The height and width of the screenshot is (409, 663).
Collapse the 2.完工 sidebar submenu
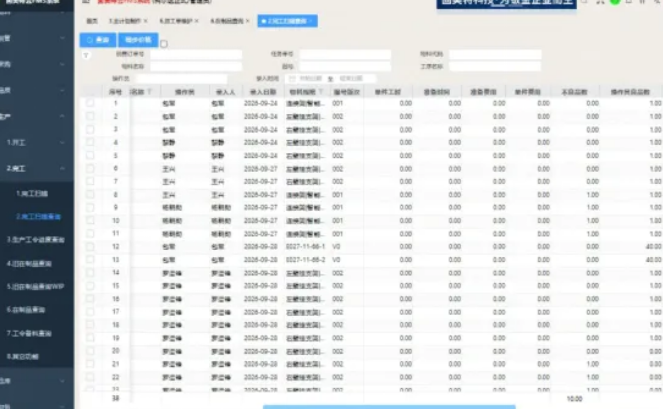pyautogui.click(x=62, y=168)
